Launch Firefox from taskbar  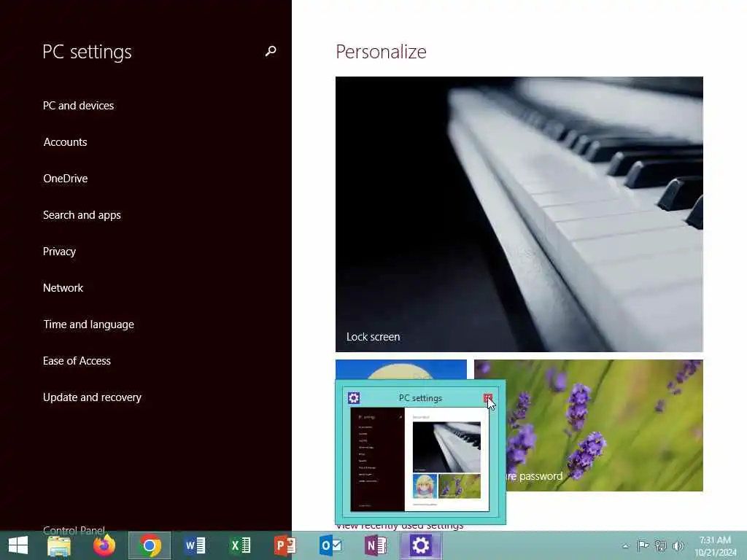pos(104,545)
